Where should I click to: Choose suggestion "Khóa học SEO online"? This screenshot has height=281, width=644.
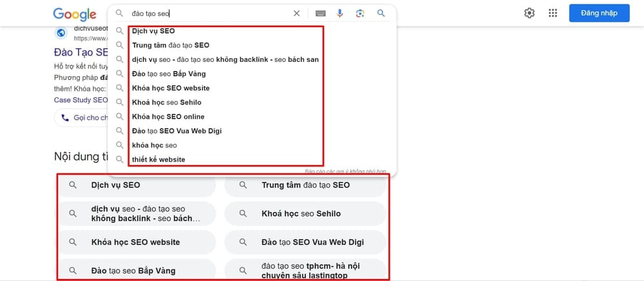(168, 117)
